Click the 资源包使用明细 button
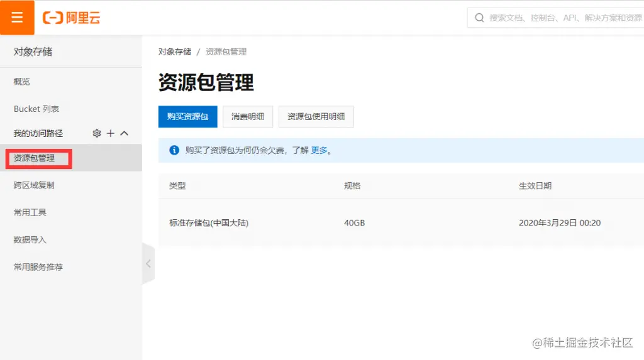 coord(316,117)
